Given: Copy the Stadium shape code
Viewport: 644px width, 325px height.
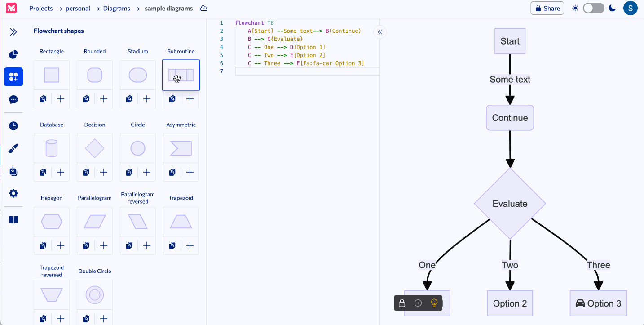Looking at the screenshot, I should pyautogui.click(x=129, y=99).
